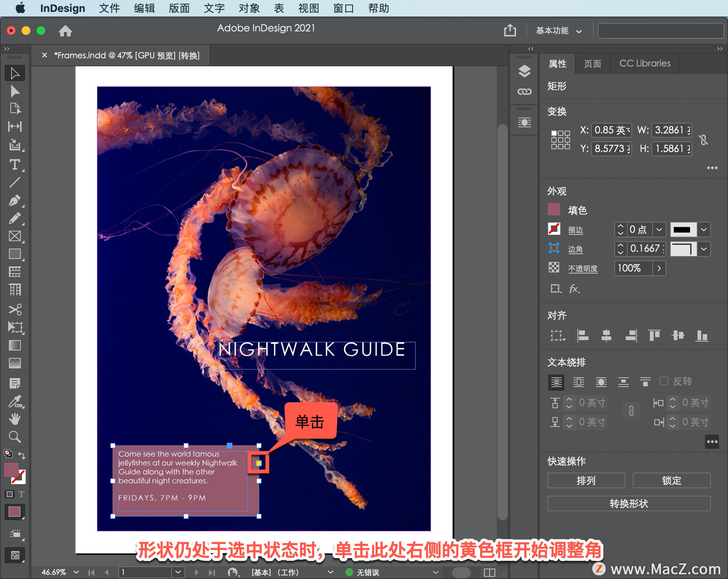Viewport: 728px width, 579px height.
Task: Toggle formatting affects container button
Action: 9,494
